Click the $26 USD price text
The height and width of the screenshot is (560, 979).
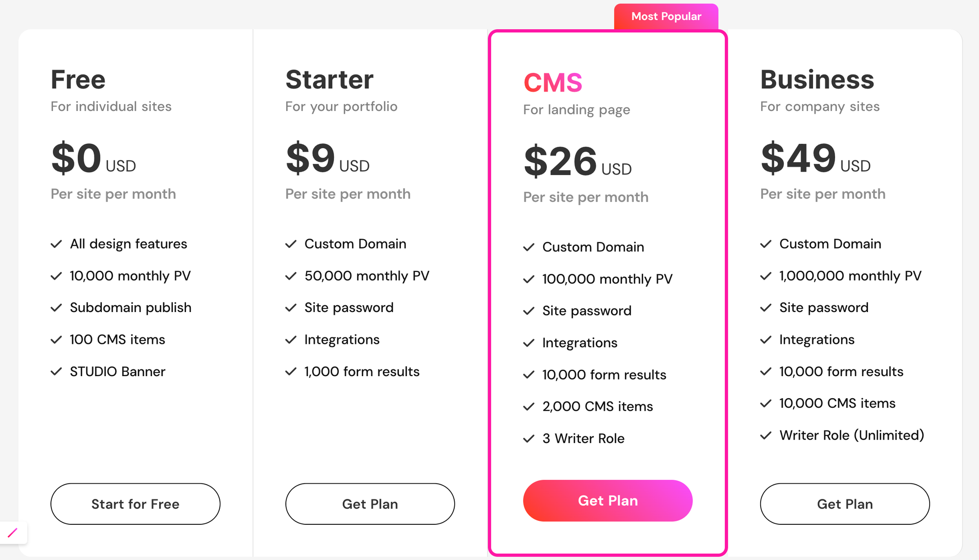(578, 161)
